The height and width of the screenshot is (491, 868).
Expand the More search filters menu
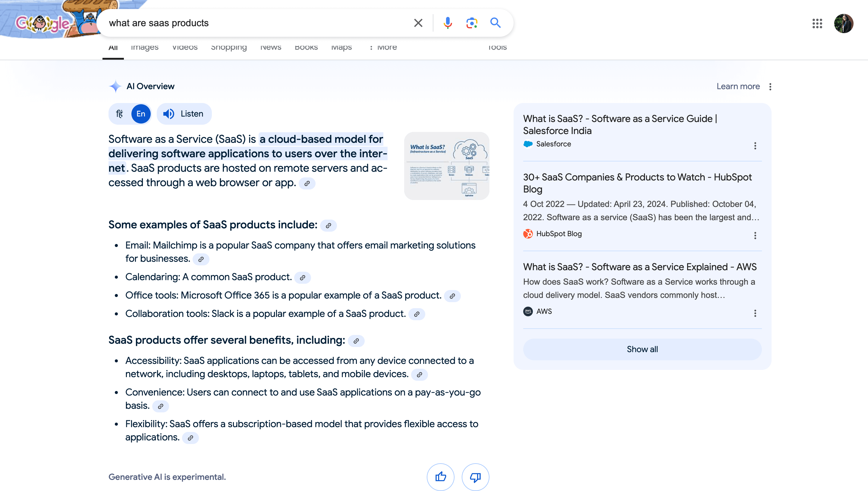[383, 48]
